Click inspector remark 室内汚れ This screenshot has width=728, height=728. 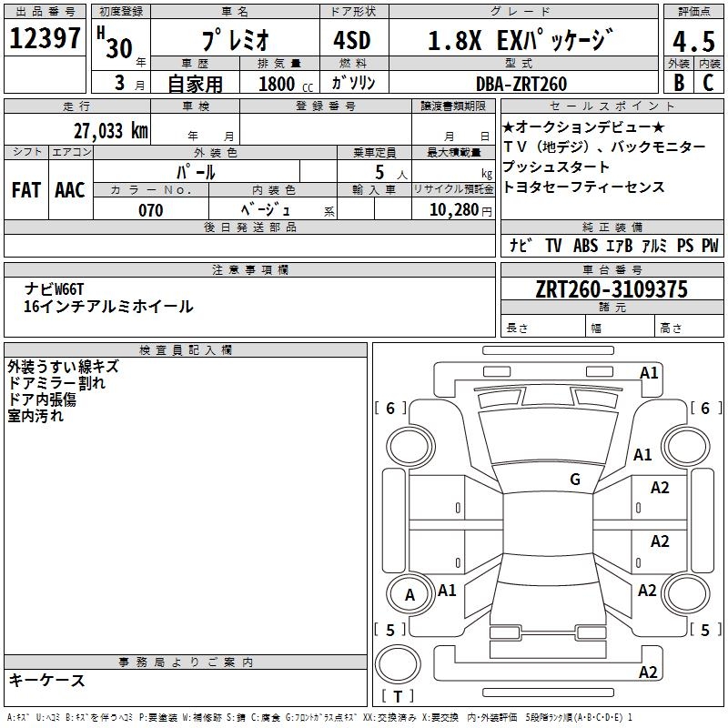(x=35, y=415)
